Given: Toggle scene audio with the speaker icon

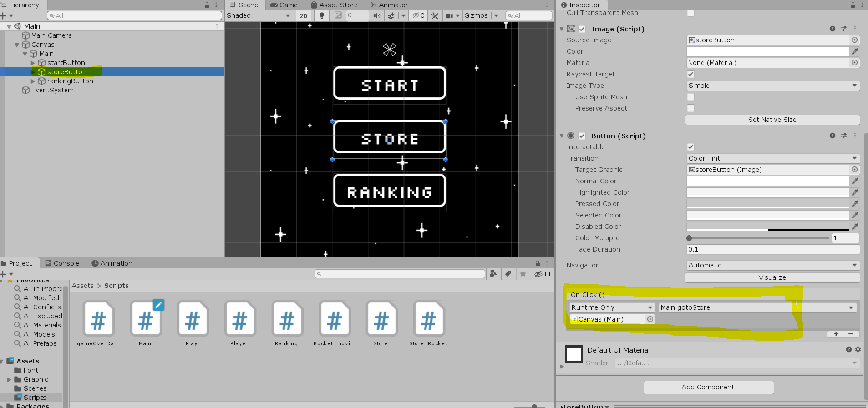Looking at the screenshot, I should pyautogui.click(x=377, y=15).
